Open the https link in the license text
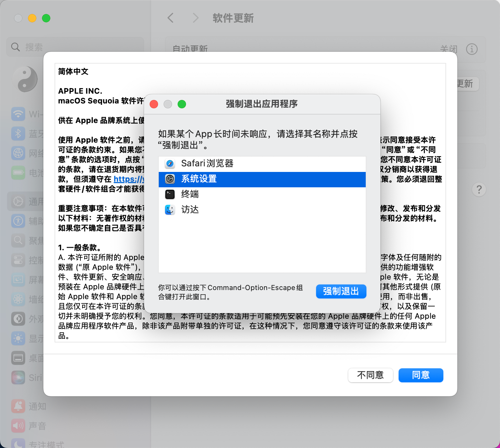 129,179
